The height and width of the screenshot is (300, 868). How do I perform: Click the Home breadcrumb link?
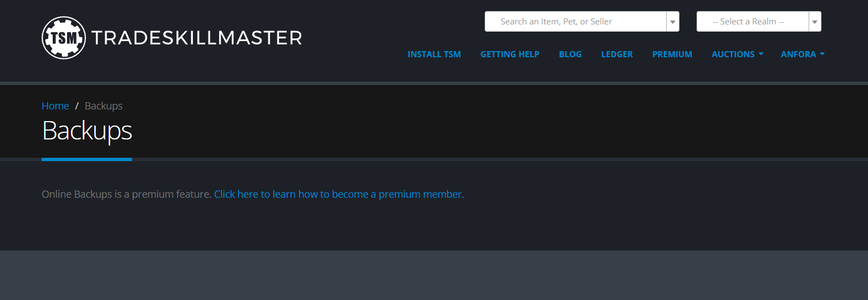(55, 106)
